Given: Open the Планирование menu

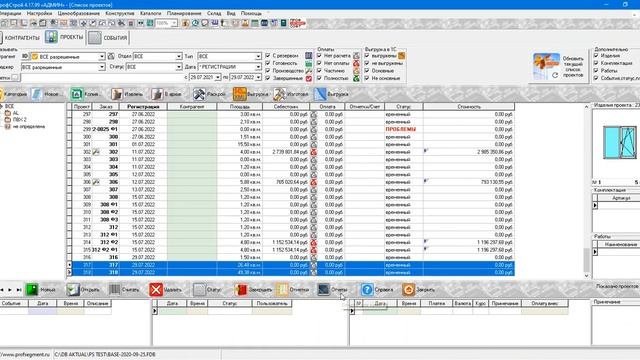Looking at the screenshot, I should pyautogui.click(x=184, y=13).
